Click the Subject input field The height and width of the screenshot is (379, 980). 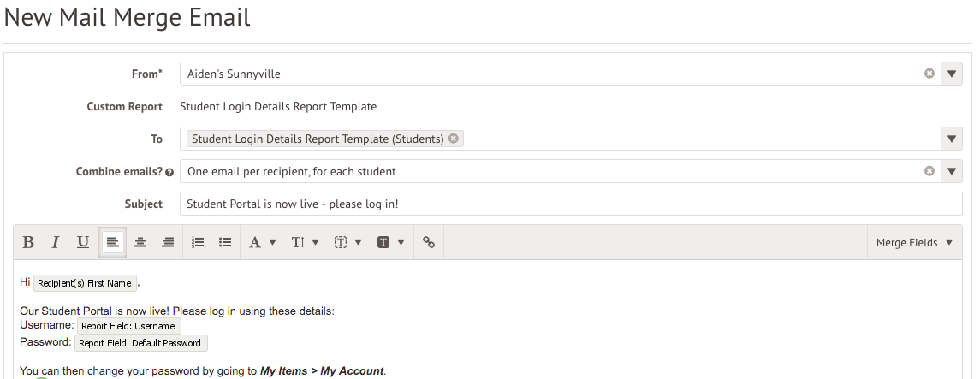[571, 204]
